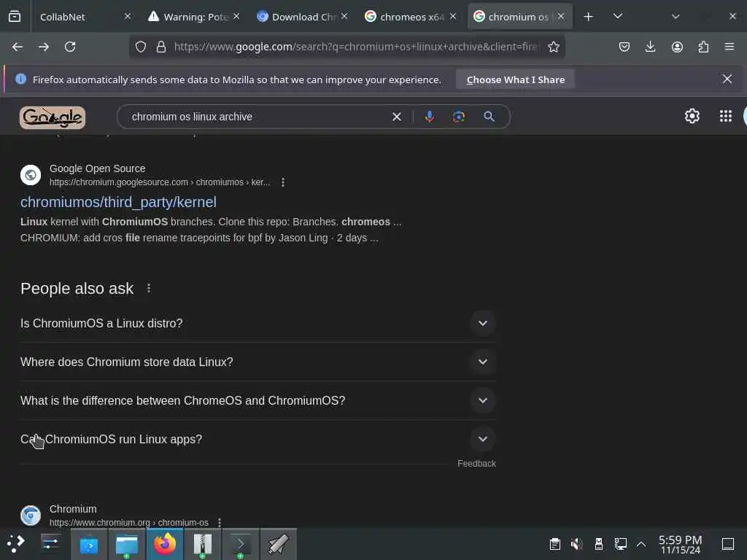747x560 pixels.
Task: Expand 'Is ChromiumOS a Linux distro?'
Action: 258,323
